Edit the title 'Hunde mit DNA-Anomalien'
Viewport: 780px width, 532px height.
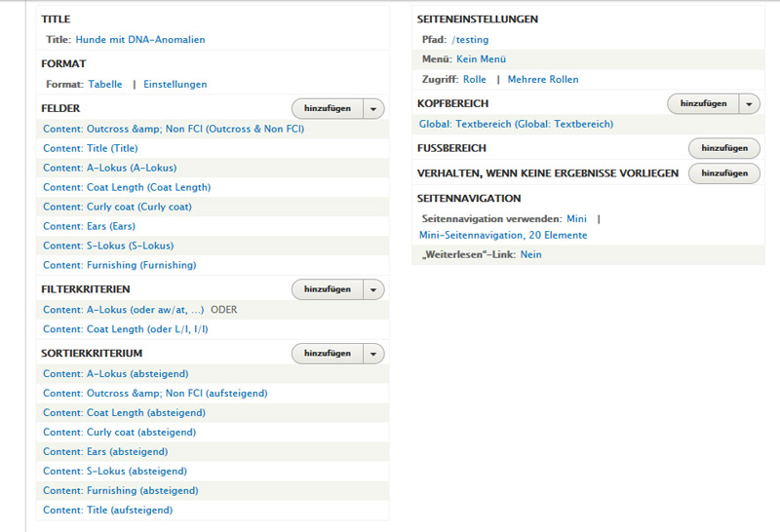[140, 40]
